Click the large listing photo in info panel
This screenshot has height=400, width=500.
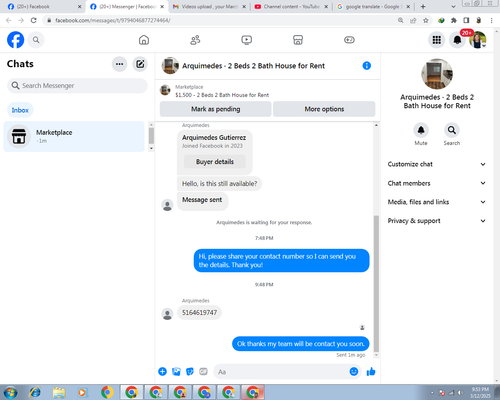click(x=437, y=74)
